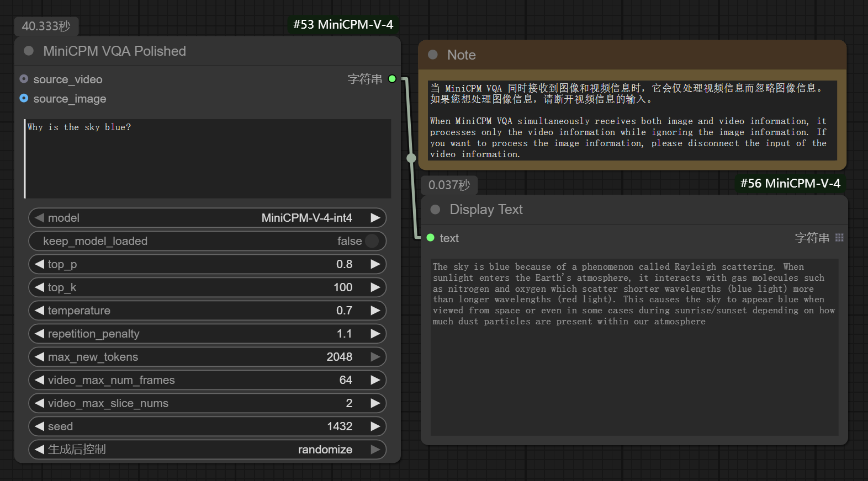Decrease top_k with left arrow
Screen dimensions: 868x481
39,287
